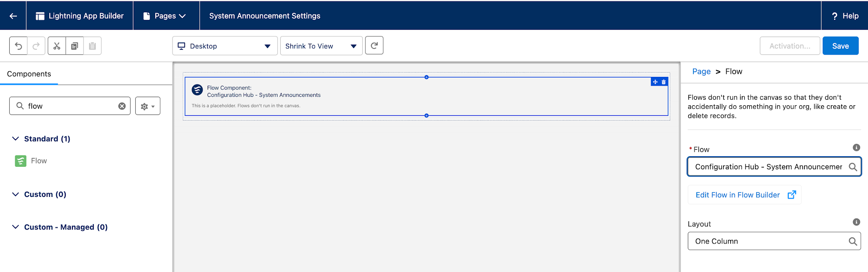Viewport: 868px width, 272px height.
Task: Click the undo button
Action: [19, 46]
